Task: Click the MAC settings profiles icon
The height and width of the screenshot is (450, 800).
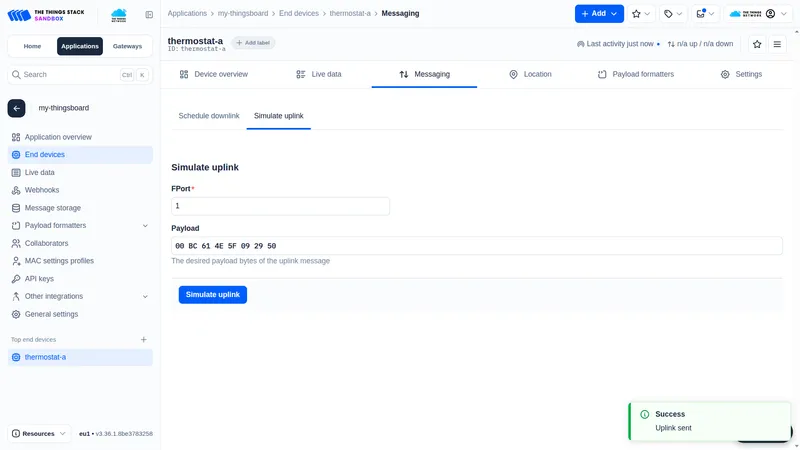Action: pyautogui.click(x=16, y=261)
